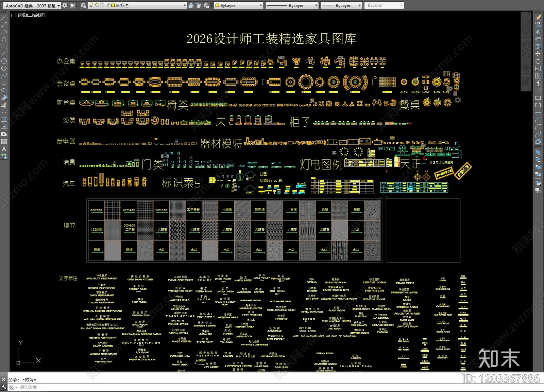Expand the linetype ByLayer dropdown
Screen dimensions: 544x392
(316, 5)
